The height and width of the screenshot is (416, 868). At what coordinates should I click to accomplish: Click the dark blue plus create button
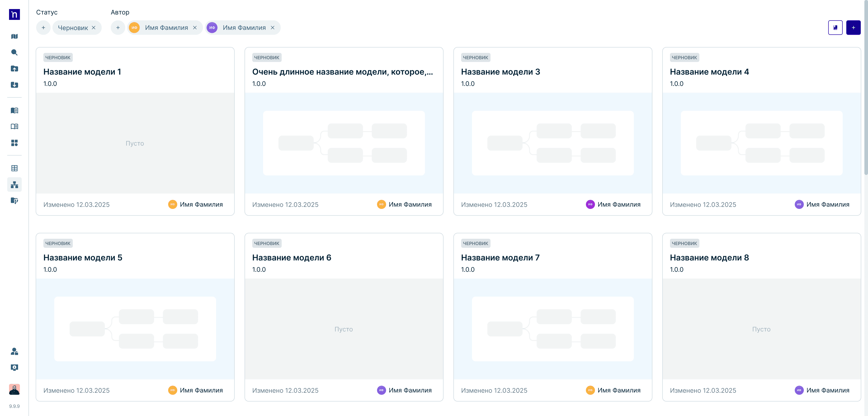(x=853, y=28)
